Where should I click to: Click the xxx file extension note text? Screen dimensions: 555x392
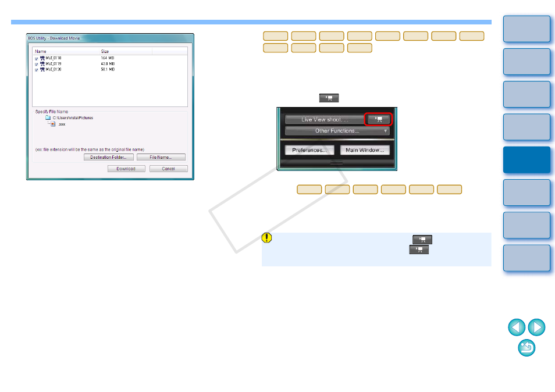click(90, 149)
